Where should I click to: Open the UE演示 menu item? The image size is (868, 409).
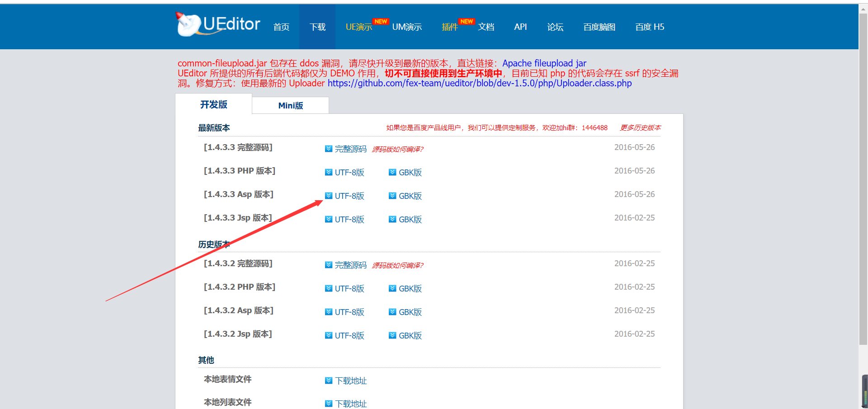click(359, 27)
